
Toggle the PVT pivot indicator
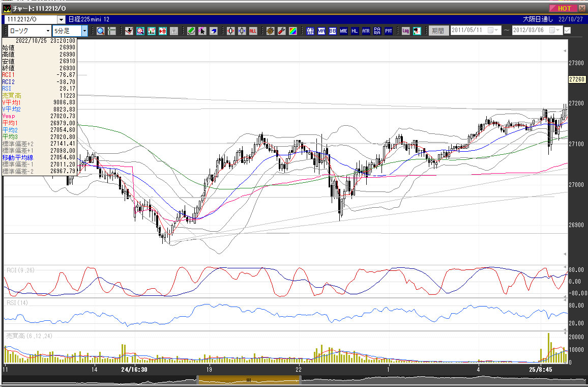[x=389, y=31]
